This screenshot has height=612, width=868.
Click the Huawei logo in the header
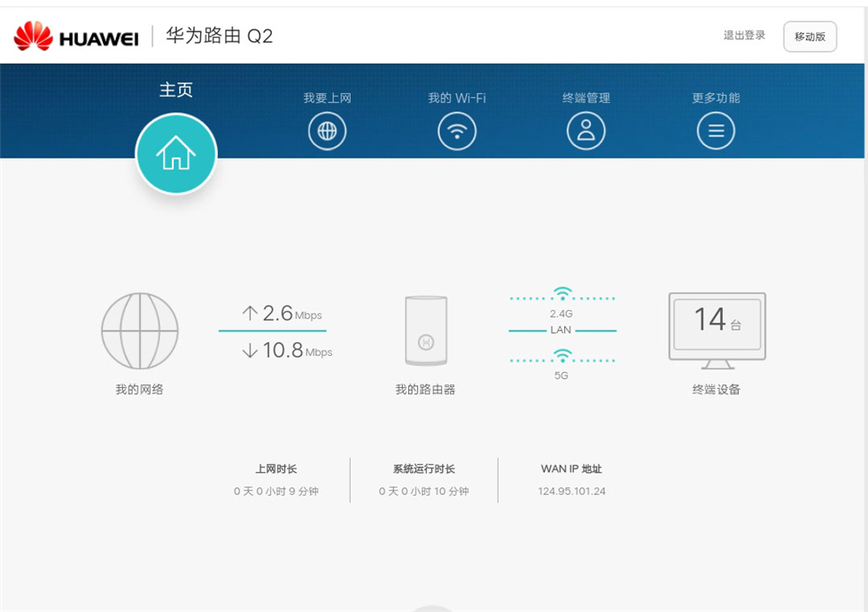[x=76, y=36]
